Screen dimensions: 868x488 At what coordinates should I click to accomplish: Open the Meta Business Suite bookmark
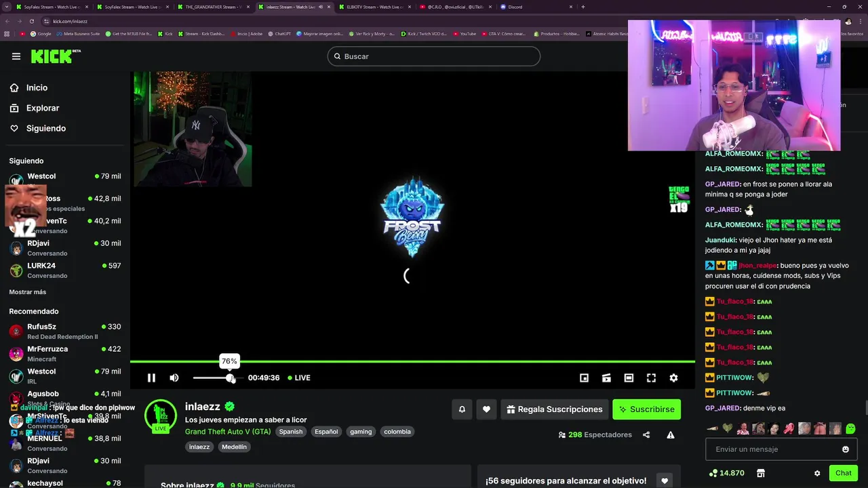[78, 33]
